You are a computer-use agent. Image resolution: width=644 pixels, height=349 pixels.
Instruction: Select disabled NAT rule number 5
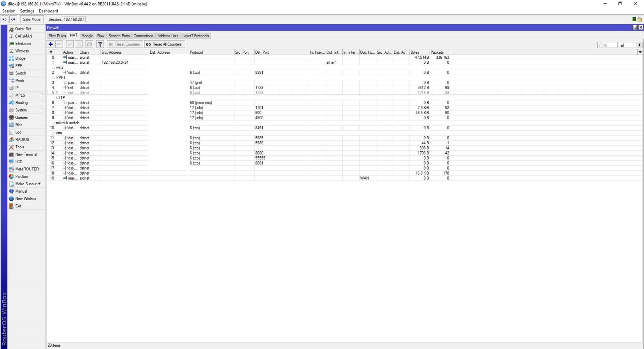click(344, 93)
